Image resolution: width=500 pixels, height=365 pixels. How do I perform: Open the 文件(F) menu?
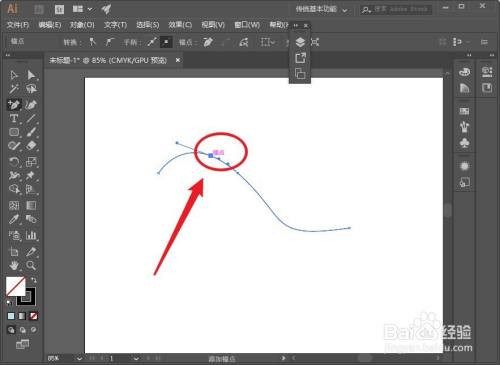(18, 25)
